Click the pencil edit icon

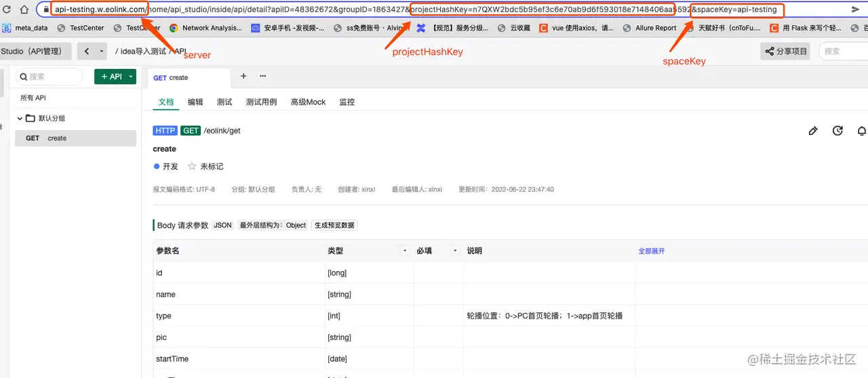click(813, 131)
